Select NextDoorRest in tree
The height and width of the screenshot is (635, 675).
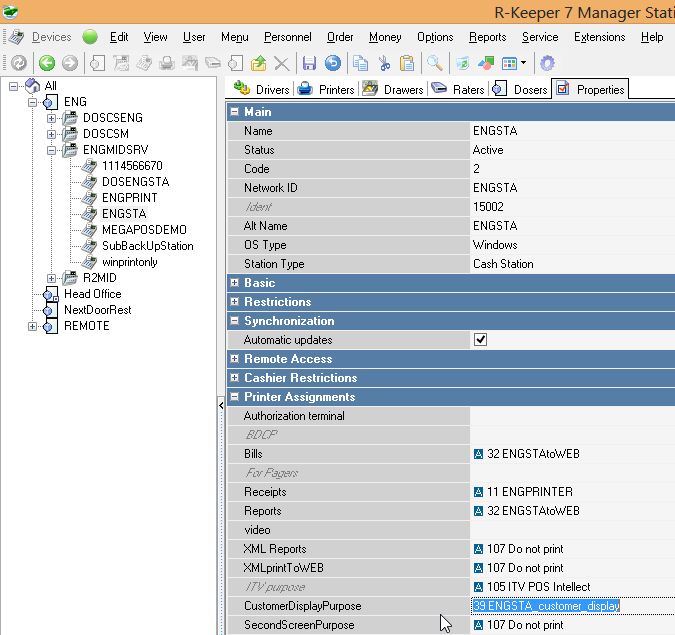point(98,310)
